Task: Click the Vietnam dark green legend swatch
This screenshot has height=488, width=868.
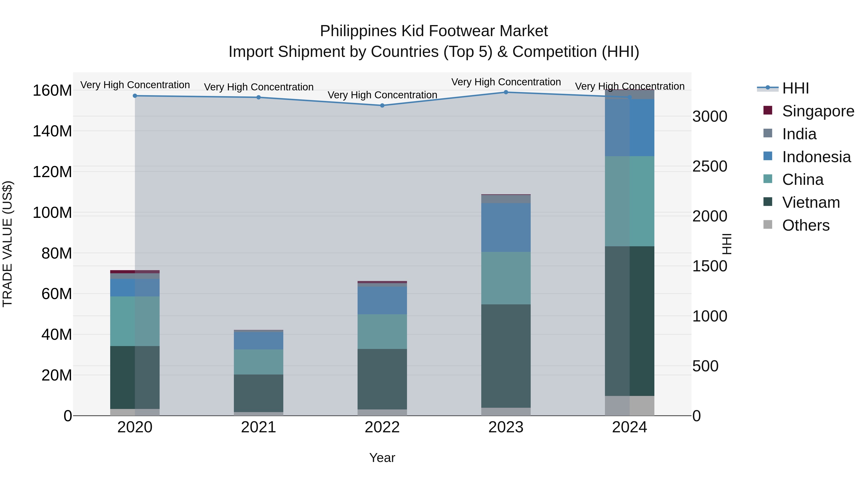Action: tap(768, 201)
